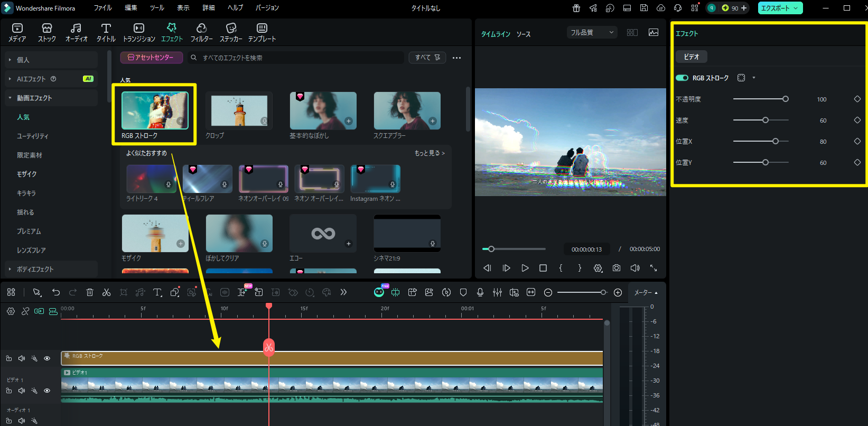Mute the ビデオ 1 track
This screenshot has width=868, height=426.
[22, 391]
